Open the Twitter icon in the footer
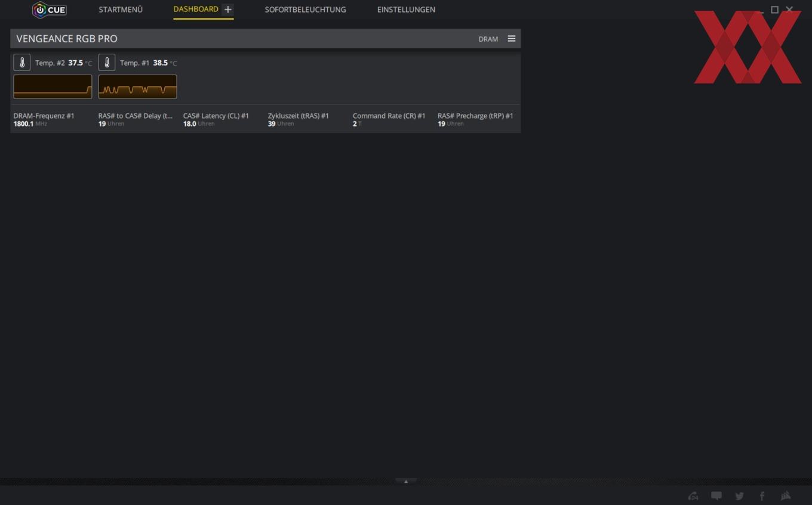This screenshot has height=505, width=812. click(739, 495)
